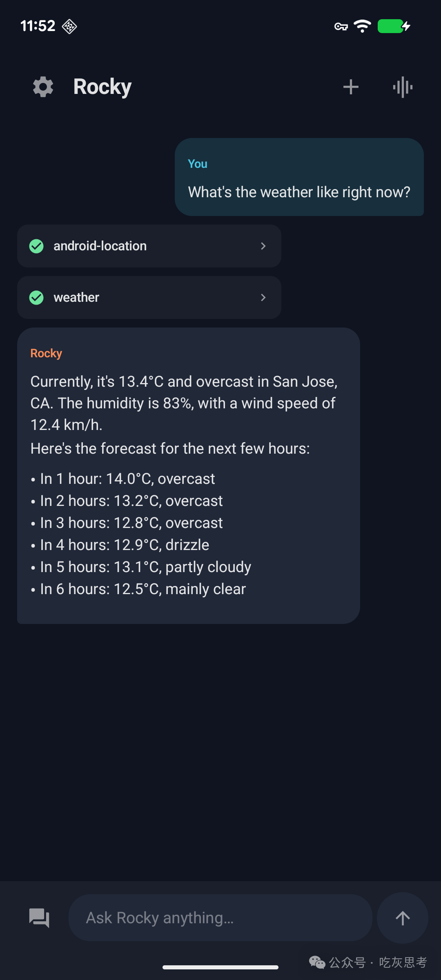The width and height of the screenshot is (441, 980).
Task: Tap the Rocky app title
Action: [x=102, y=87]
